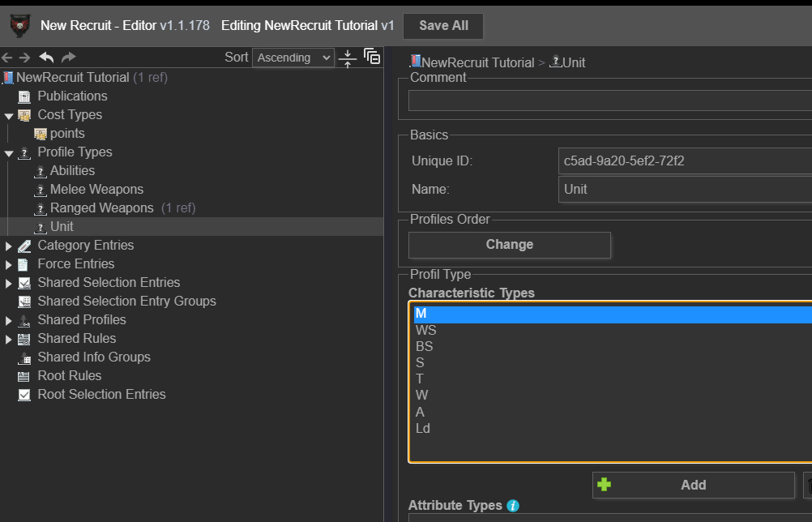Go forward with the right arrow
This screenshot has height=522, width=812.
click(24, 58)
